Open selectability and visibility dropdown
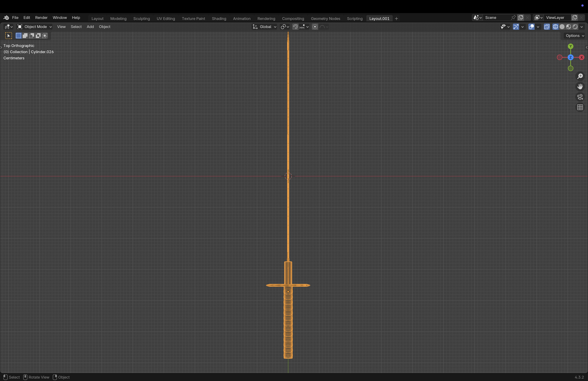This screenshot has width=588, height=381. [x=505, y=27]
